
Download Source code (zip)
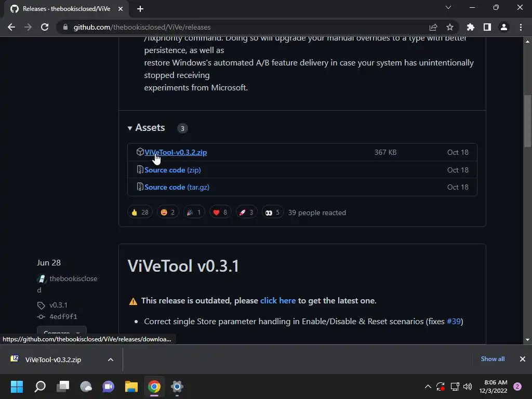tap(172, 170)
